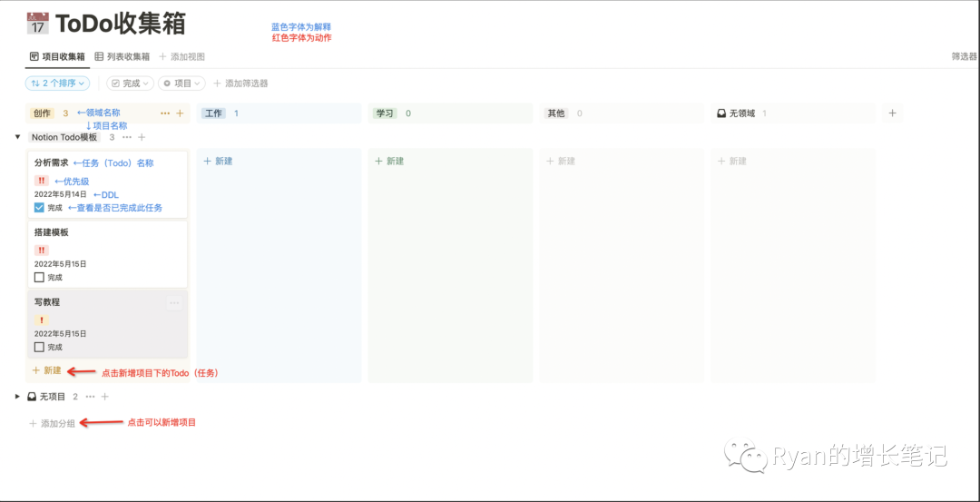The width and height of the screenshot is (980, 502).
Task: Click the plus icon in 创作 column header
Action: point(180,113)
